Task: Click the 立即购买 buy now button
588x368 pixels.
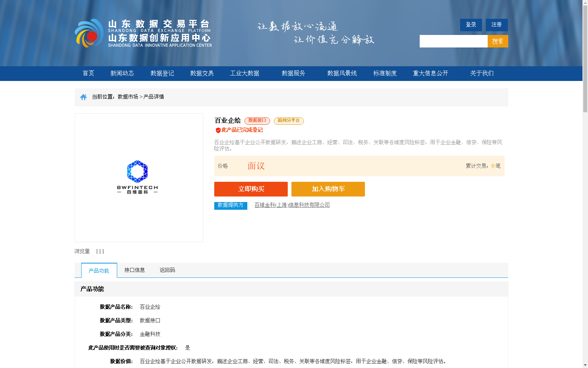Action: pyautogui.click(x=251, y=189)
